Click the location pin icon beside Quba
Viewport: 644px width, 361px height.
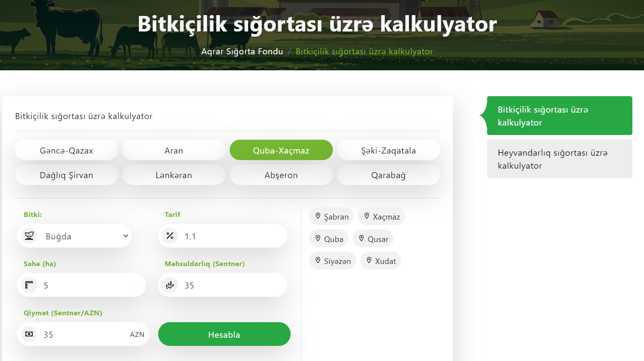[x=318, y=239]
